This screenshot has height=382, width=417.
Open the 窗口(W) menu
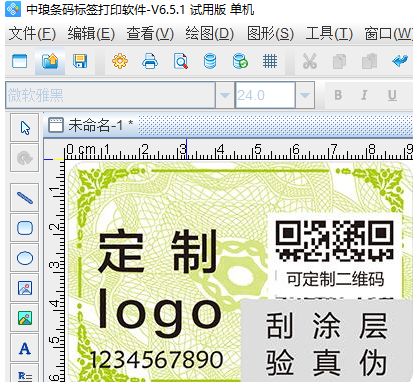[x=388, y=34]
